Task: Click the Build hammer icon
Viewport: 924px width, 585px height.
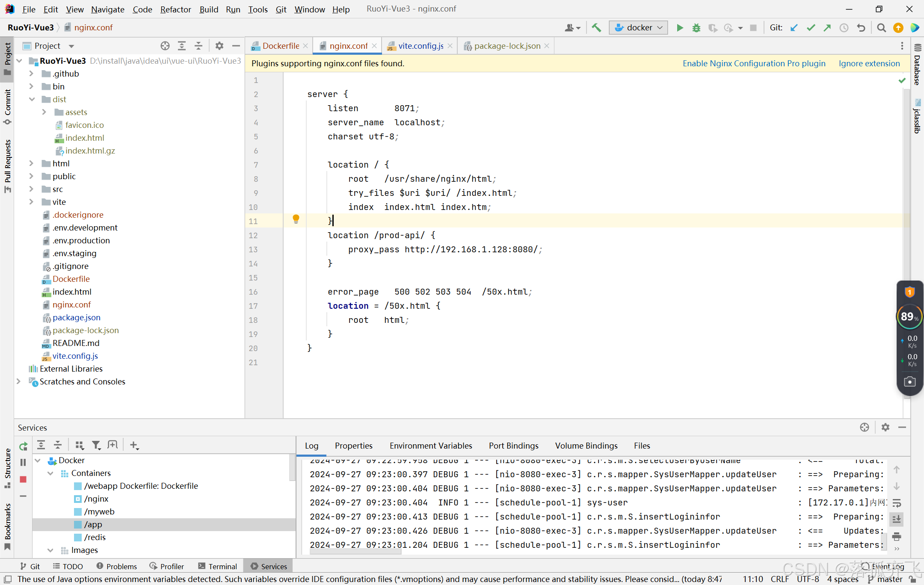Action: coord(596,28)
